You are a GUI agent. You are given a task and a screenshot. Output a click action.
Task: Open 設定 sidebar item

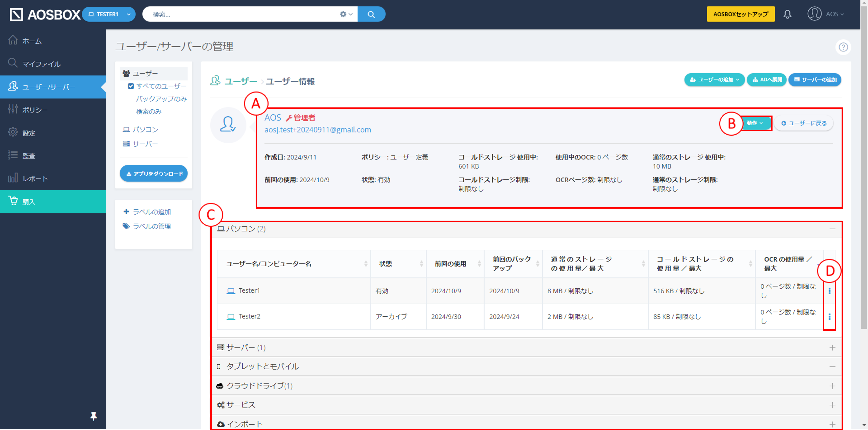click(53, 133)
